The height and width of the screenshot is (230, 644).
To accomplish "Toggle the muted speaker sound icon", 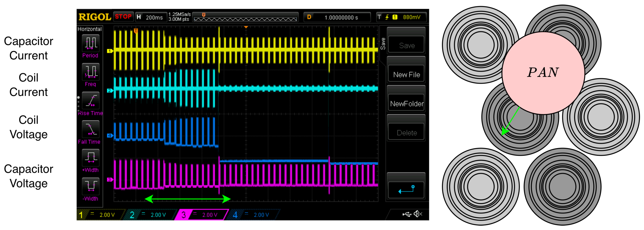I will click(418, 214).
